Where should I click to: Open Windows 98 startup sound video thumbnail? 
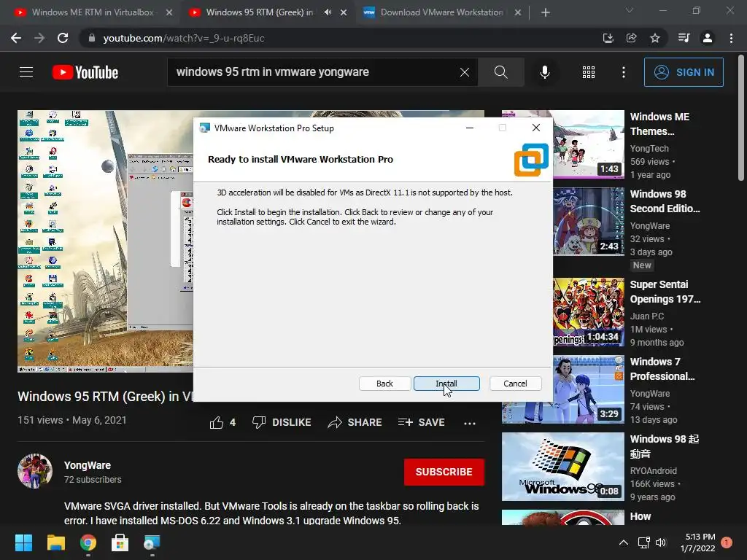[562, 466]
